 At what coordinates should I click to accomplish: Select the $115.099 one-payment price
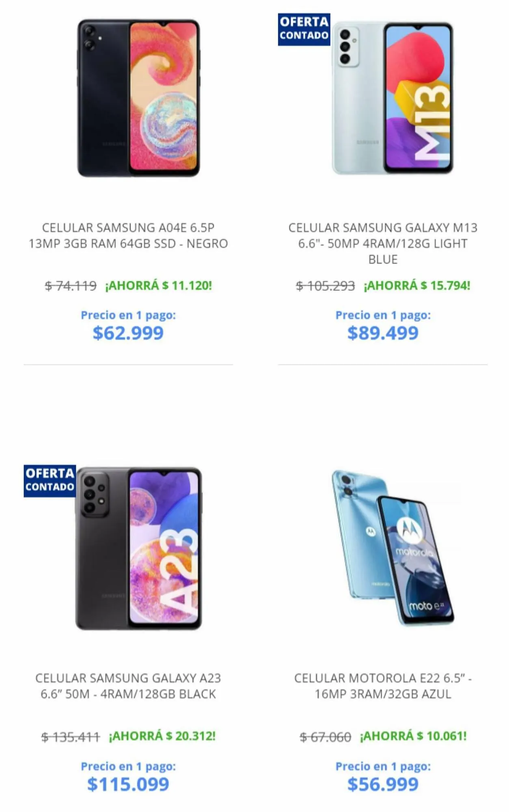(x=128, y=784)
